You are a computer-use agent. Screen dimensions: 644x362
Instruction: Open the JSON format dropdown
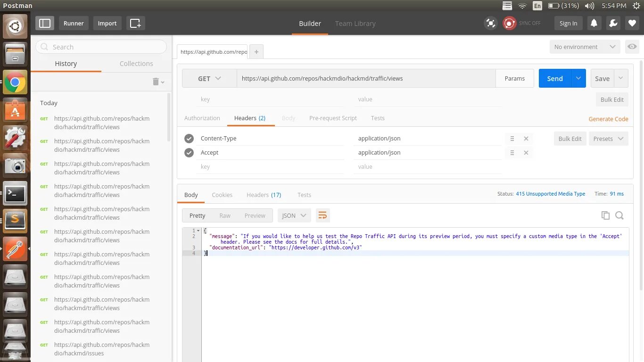pyautogui.click(x=294, y=215)
